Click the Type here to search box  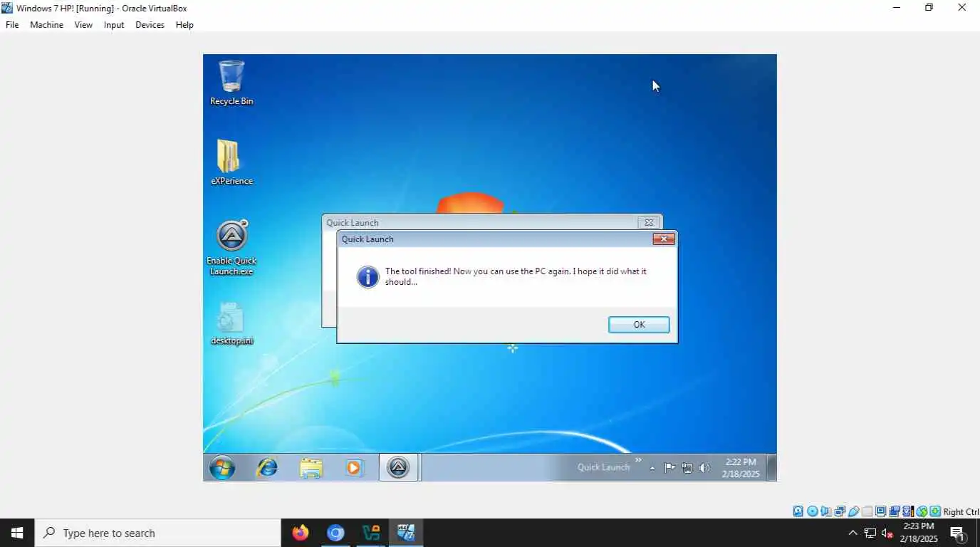(157, 533)
